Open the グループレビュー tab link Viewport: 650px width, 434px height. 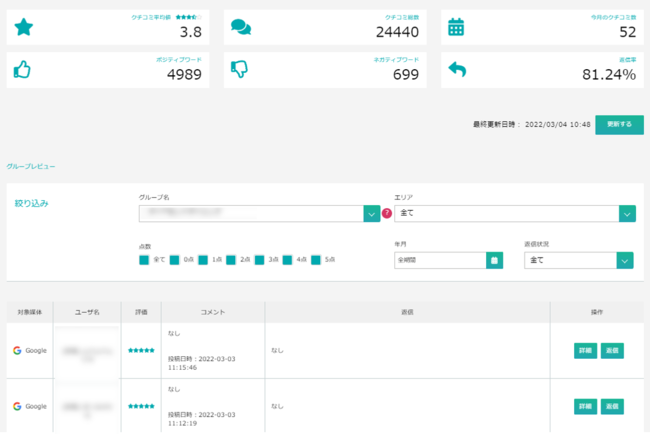(31, 166)
